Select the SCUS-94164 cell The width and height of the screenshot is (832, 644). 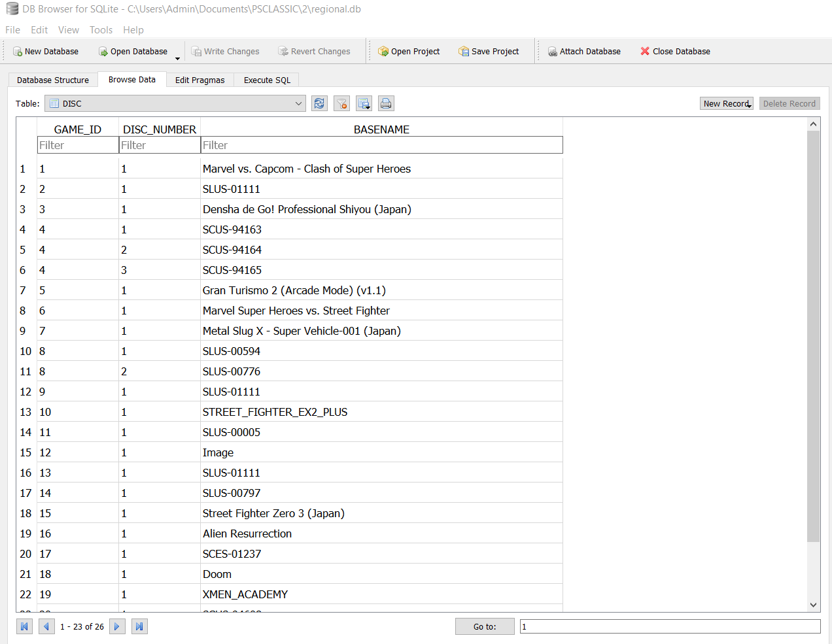pos(381,250)
